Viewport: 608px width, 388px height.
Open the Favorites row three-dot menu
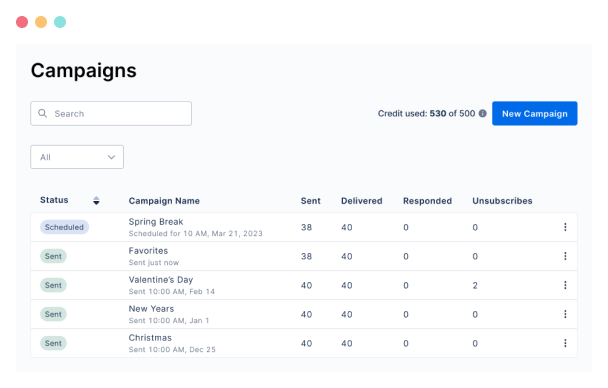pyautogui.click(x=565, y=256)
